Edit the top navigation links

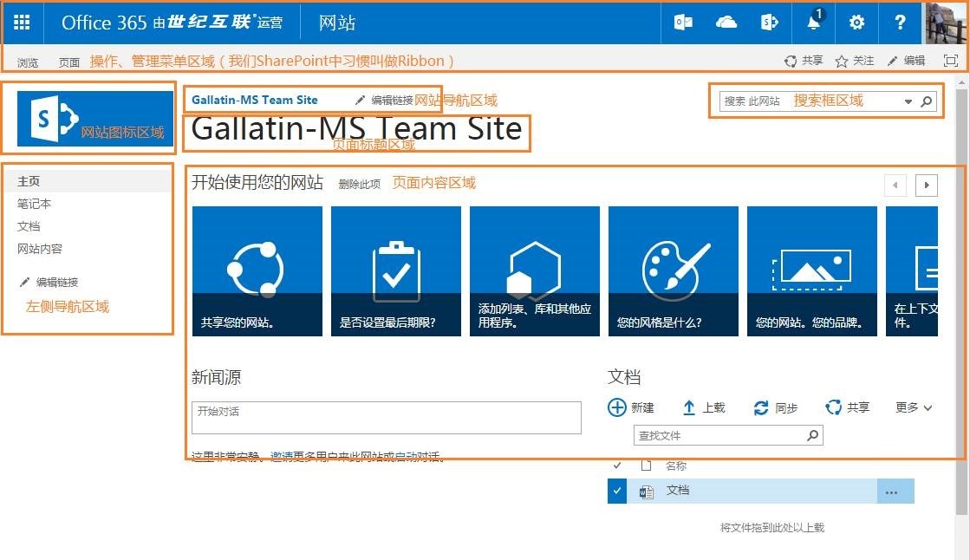[x=384, y=100]
